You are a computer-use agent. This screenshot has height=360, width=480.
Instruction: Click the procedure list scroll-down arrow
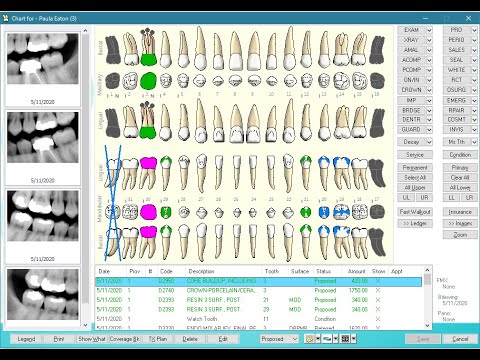point(428,326)
